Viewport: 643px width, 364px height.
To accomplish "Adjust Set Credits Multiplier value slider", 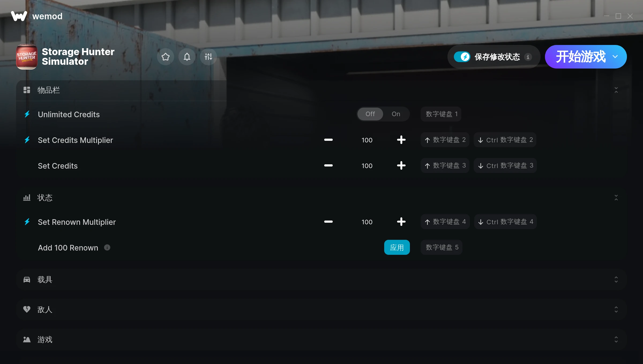I will pyautogui.click(x=367, y=140).
